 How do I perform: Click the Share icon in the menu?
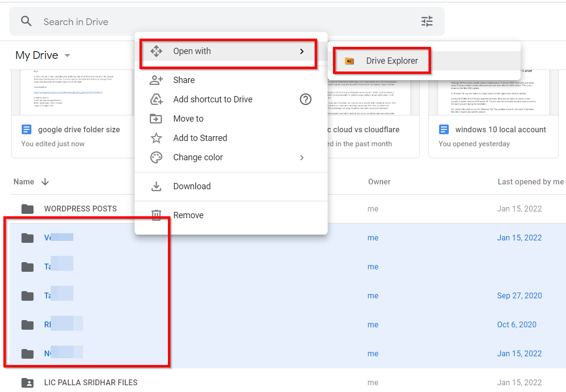tap(156, 80)
